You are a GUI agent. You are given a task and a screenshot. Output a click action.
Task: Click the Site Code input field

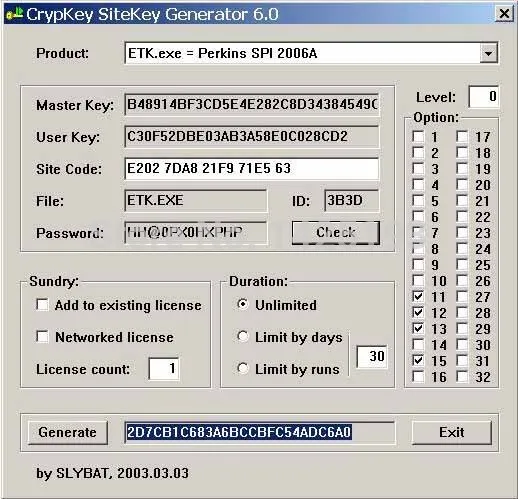pyautogui.click(x=252, y=169)
